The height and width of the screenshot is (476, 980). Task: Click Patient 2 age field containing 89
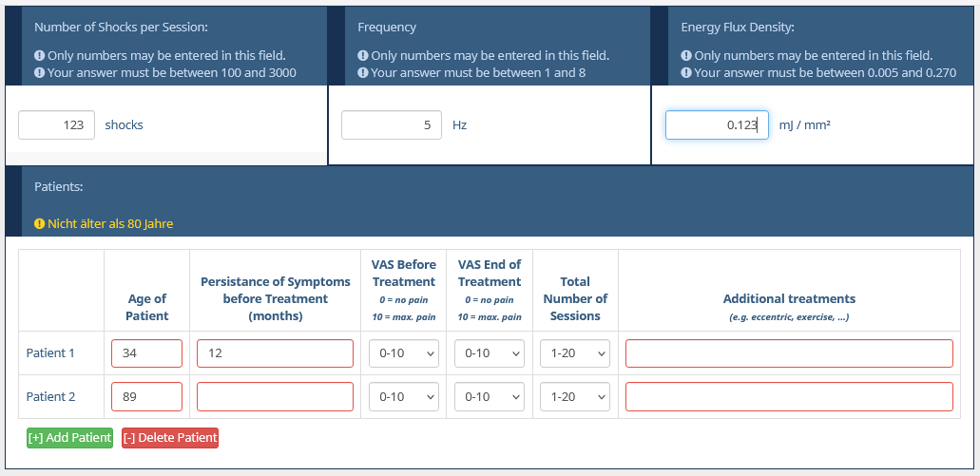pos(146,396)
